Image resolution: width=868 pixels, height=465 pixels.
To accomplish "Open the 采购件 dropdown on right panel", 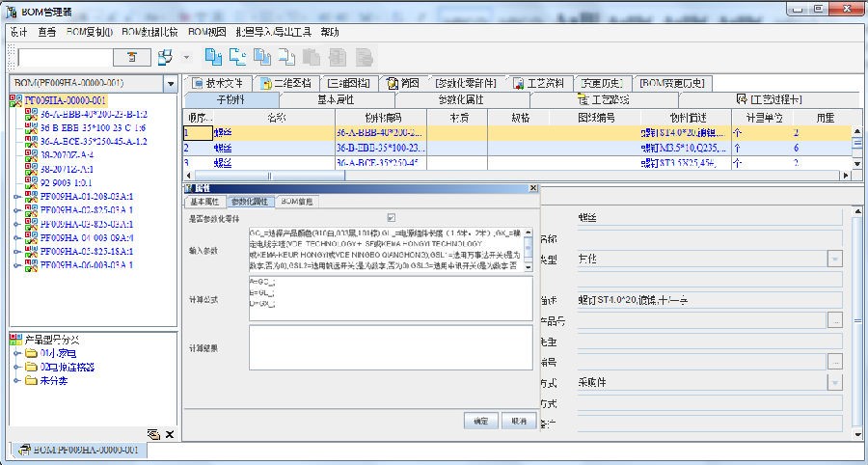I will point(834,382).
